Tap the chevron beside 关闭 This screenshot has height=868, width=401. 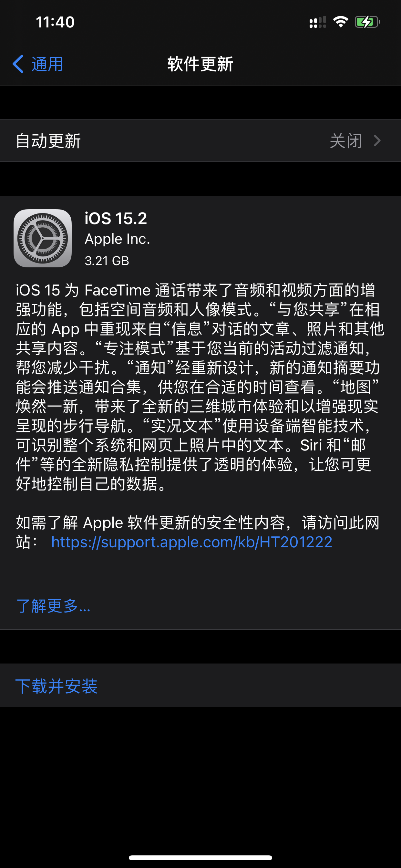click(x=377, y=140)
